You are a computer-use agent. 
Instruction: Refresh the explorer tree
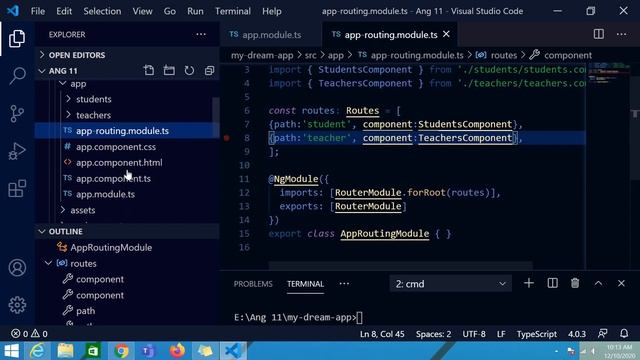click(x=189, y=71)
